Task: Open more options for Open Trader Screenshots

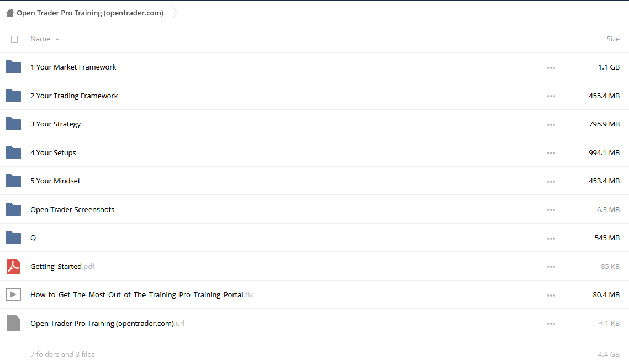Action: (551, 210)
